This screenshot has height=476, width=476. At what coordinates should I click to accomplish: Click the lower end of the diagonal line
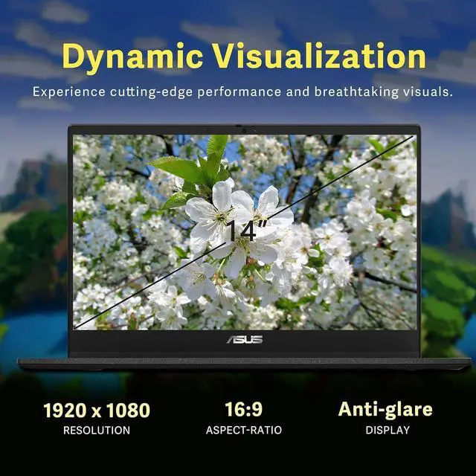(80, 326)
